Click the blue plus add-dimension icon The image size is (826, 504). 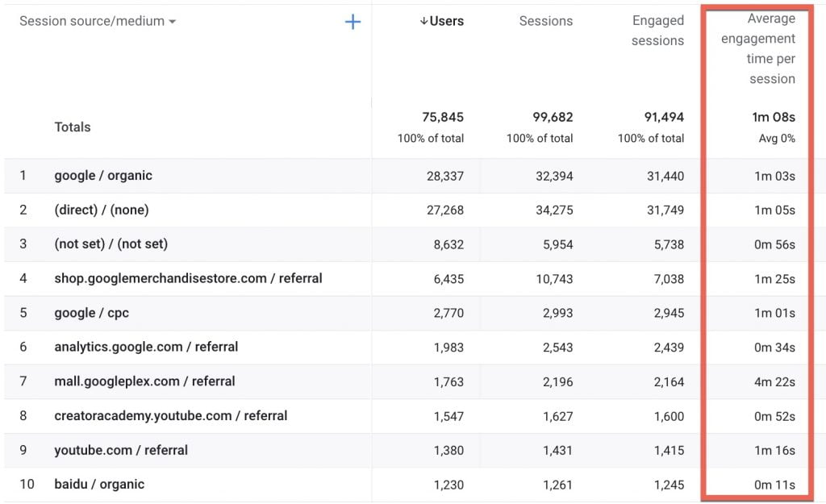coord(353,22)
